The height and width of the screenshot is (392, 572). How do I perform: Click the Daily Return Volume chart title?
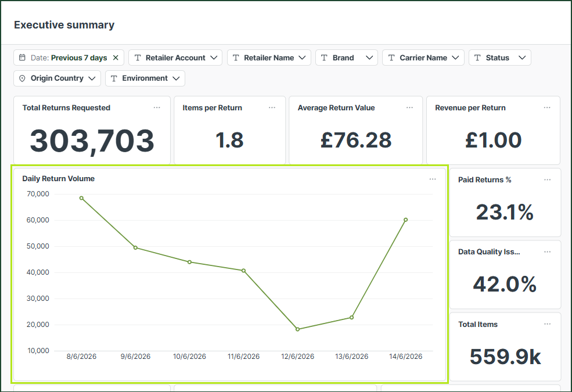point(59,179)
